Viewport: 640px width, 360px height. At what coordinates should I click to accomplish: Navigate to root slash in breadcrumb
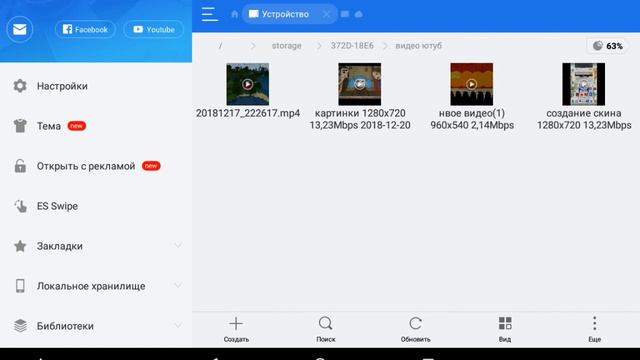point(220,46)
